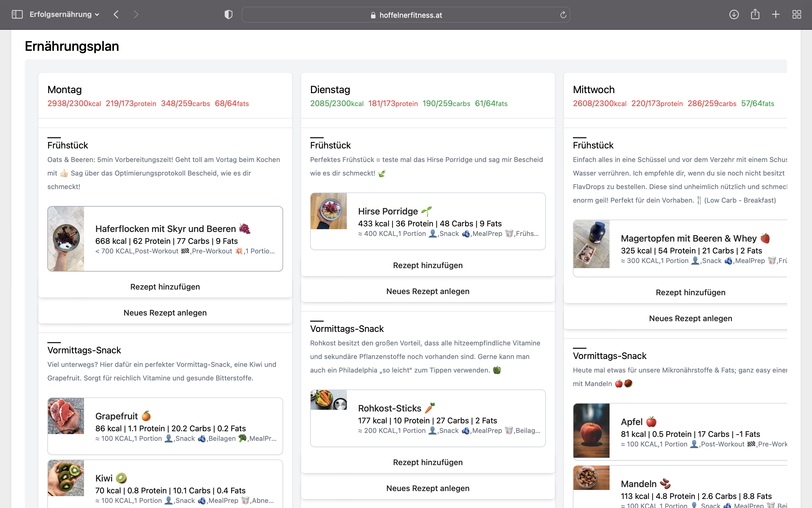Click Neues Rezept anlegen under Dienstag Frühstück

[428, 291]
